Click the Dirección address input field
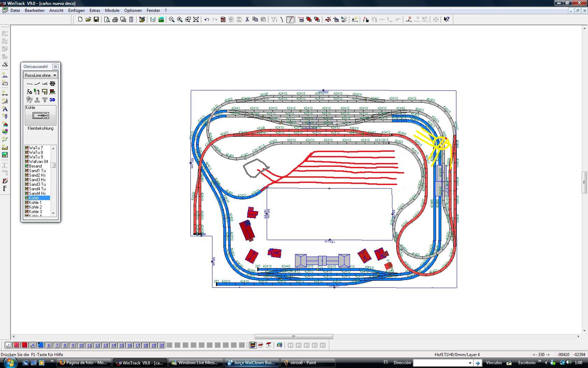Screen dimensions: 588x368 (x=440, y=363)
